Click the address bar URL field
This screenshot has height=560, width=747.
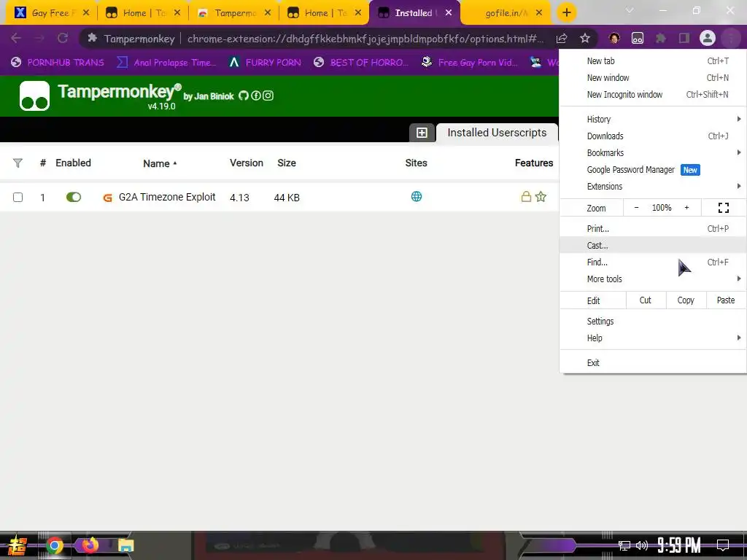[365, 39]
